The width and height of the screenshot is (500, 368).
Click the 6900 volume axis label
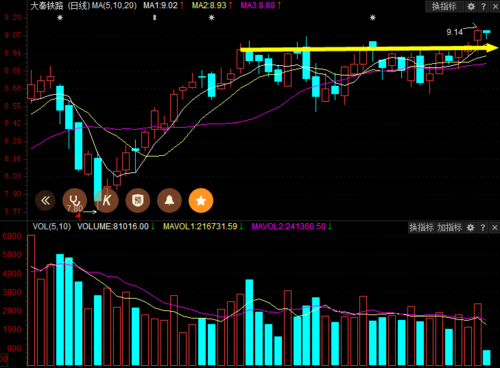pos(12,236)
